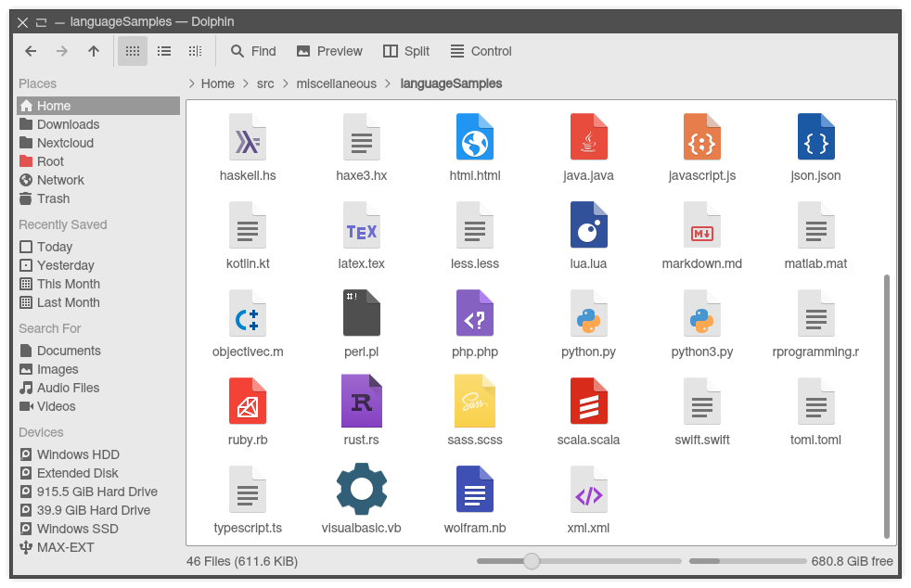Select the objectivec.m file icon
This screenshot has height=588, width=911.
pos(248,313)
